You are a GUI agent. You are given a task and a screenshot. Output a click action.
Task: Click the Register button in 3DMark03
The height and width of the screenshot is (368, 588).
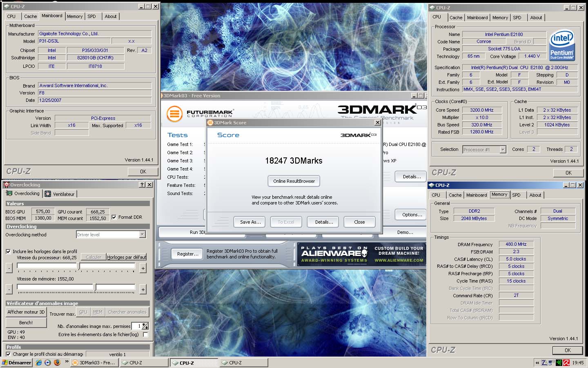pyautogui.click(x=187, y=254)
